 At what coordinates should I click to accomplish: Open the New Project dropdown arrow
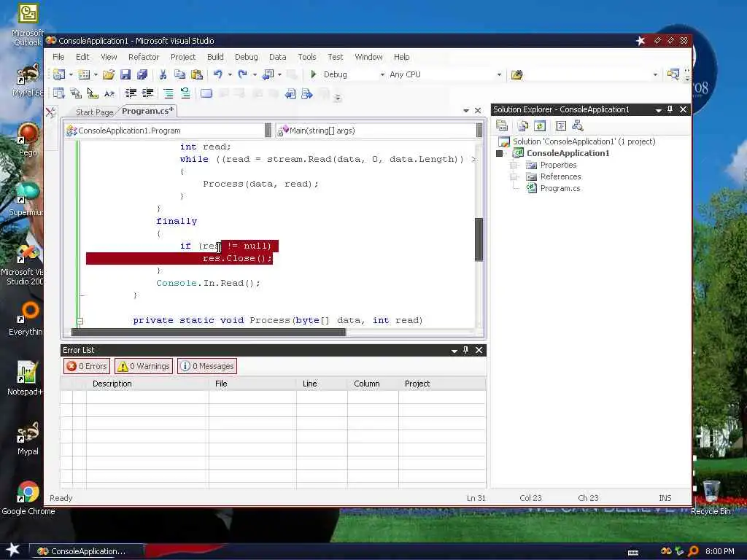(x=71, y=75)
